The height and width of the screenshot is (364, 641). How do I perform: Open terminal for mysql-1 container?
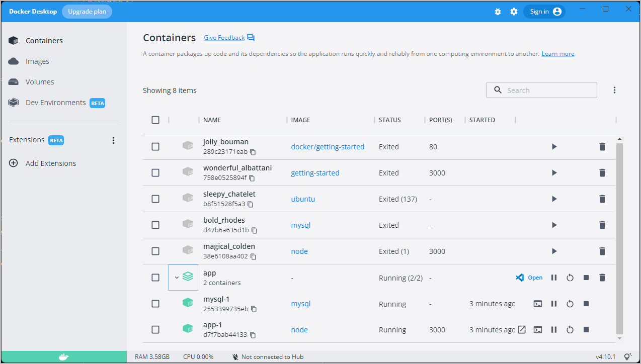pyautogui.click(x=538, y=304)
